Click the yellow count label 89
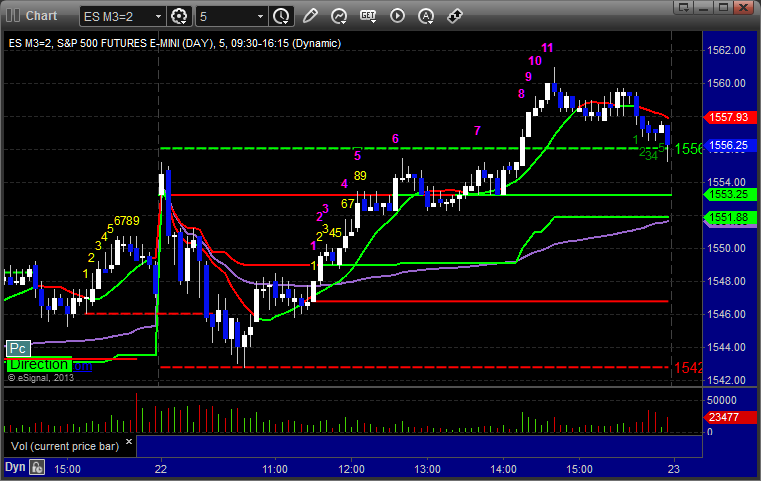 pyautogui.click(x=360, y=176)
